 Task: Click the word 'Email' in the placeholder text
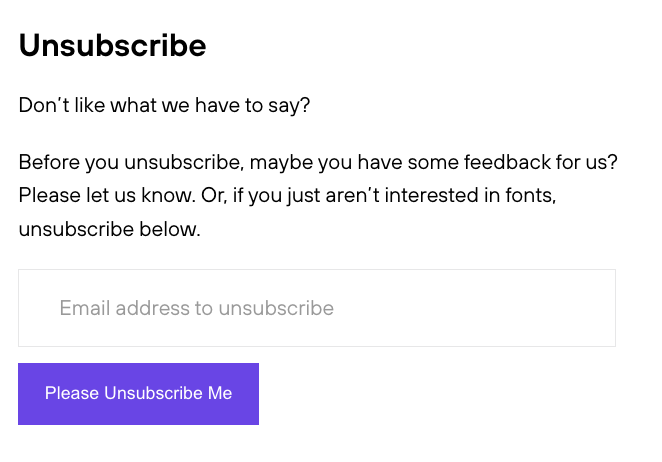point(85,308)
